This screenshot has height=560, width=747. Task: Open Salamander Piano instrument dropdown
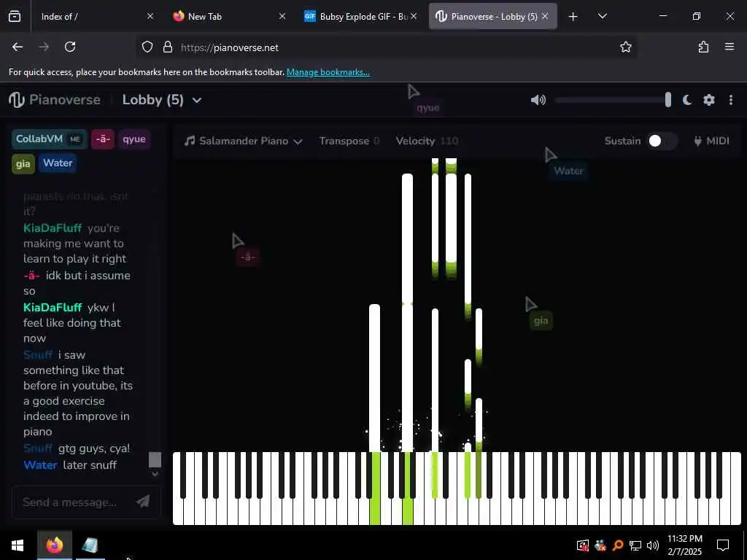[243, 141]
